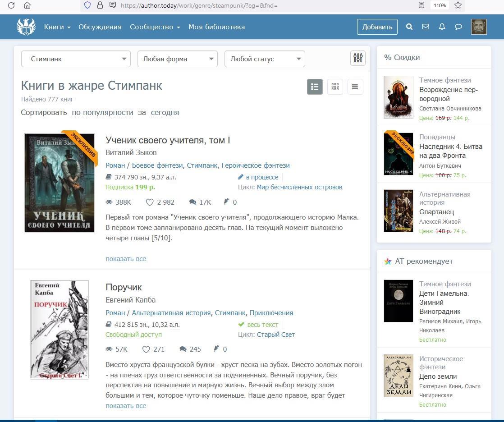The image size is (504, 422).
Task: Open the Поручик book title
Action: pyautogui.click(x=124, y=287)
